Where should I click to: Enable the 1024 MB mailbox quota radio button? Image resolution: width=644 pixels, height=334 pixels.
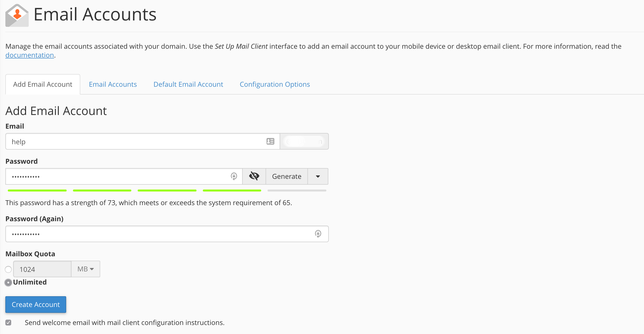[8, 269]
